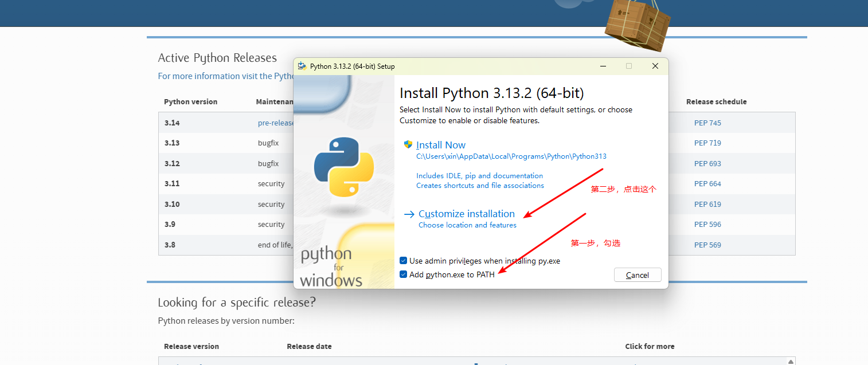Click the UAC shield icon beside Install Now
The width and height of the screenshot is (868, 365).
(x=408, y=145)
